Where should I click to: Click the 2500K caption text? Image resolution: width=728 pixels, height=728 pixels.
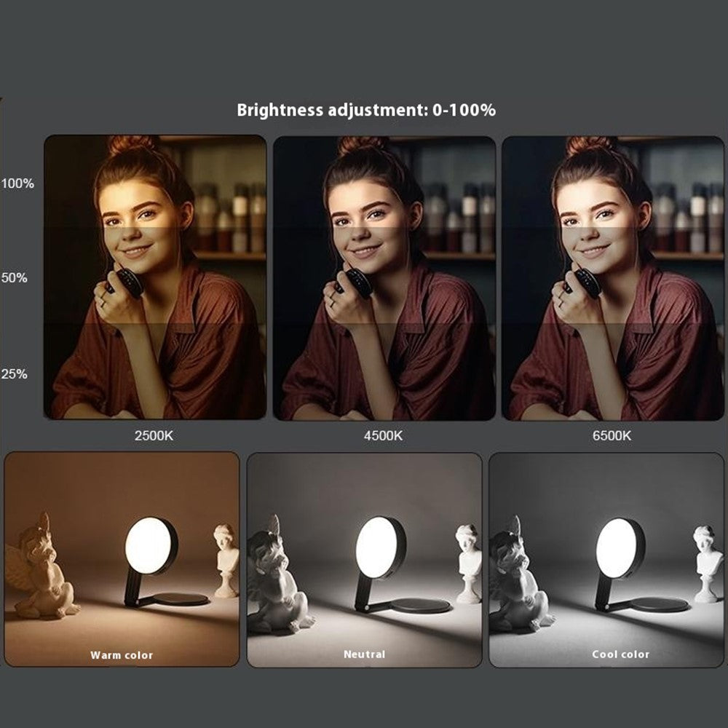click(154, 436)
